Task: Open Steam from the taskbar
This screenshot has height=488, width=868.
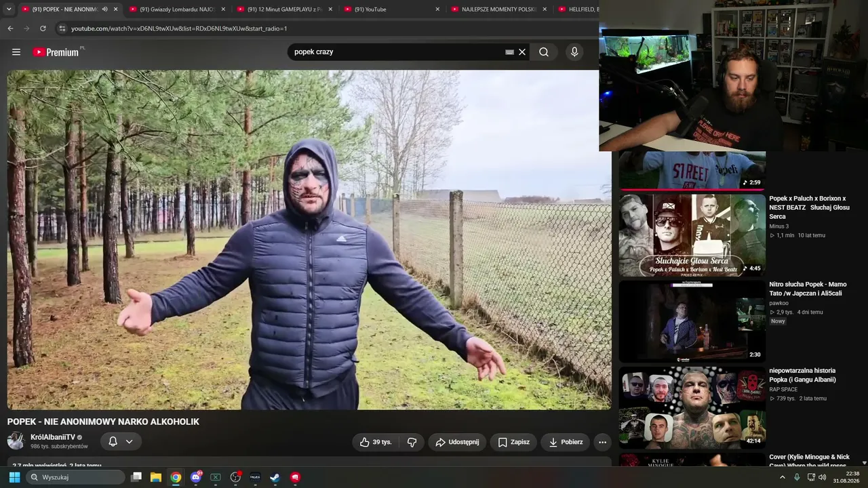Action: click(275, 477)
